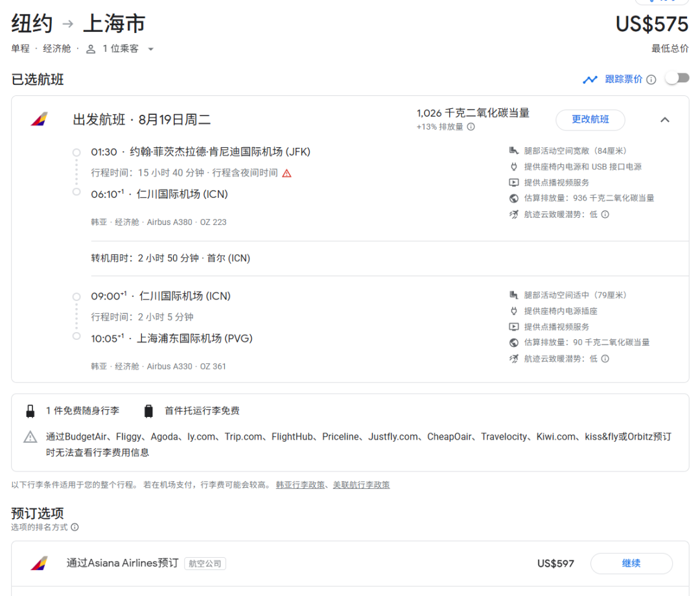This screenshot has width=700, height=596.
Task: Click info icon for first 航迹云致暖潜势
Action: tap(605, 215)
